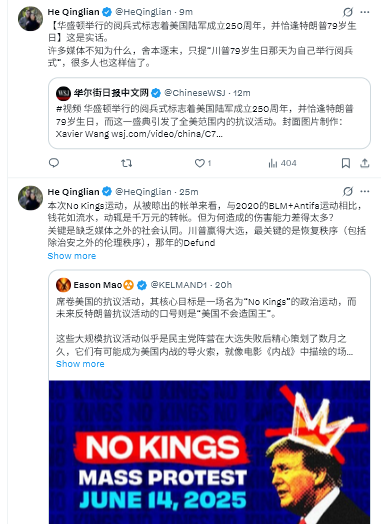The height and width of the screenshot is (524, 381).
Task: Open the wsj.com video link in the quoted tweet
Action: (166, 134)
